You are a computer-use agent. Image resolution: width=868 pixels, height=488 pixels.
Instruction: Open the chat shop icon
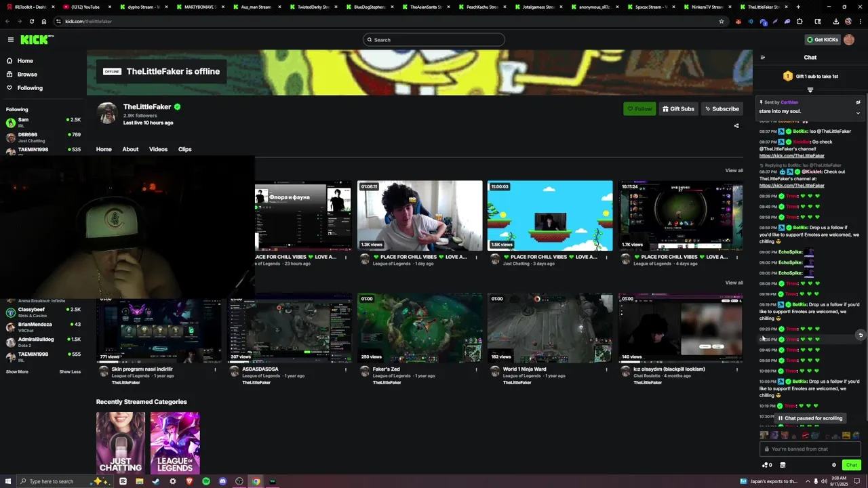pyautogui.click(x=783, y=465)
